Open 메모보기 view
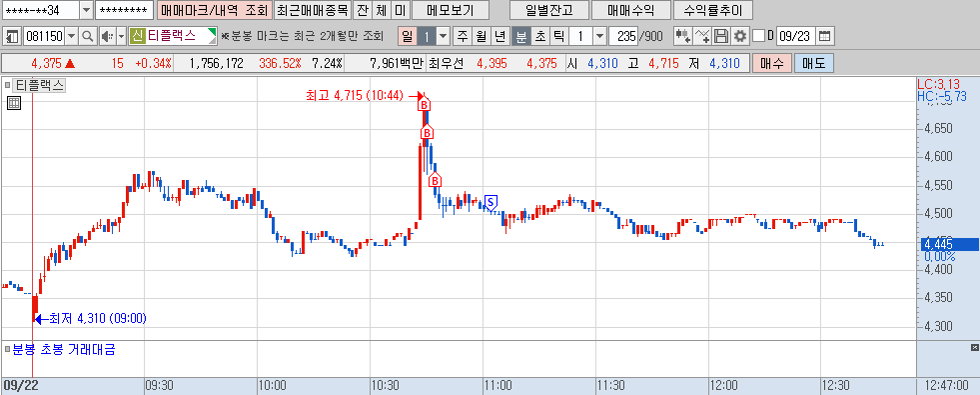The width and height of the screenshot is (980, 395). [450, 10]
